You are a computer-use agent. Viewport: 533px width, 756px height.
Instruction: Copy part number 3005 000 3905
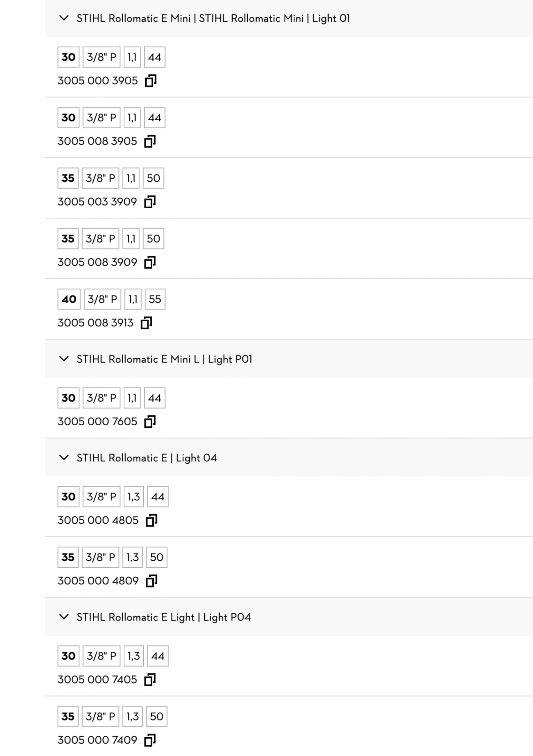(x=151, y=81)
